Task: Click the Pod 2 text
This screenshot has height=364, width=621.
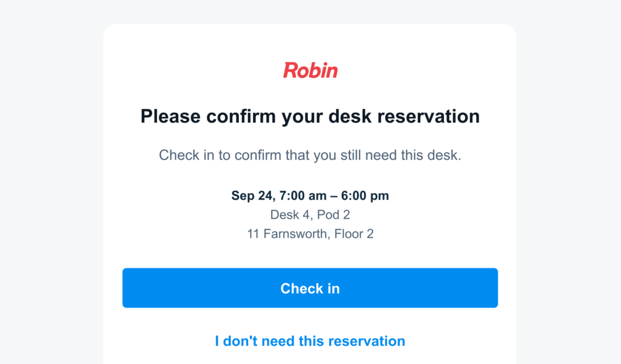Action: coord(334,214)
